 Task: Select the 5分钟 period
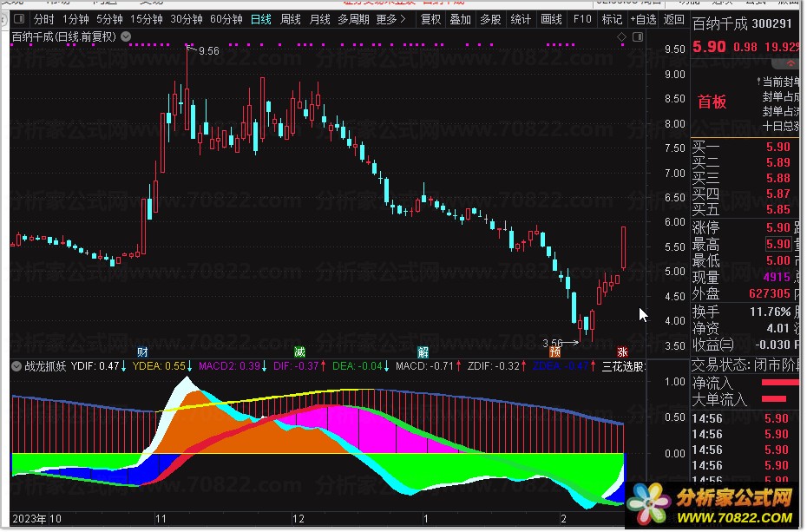[x=109, y=20]
